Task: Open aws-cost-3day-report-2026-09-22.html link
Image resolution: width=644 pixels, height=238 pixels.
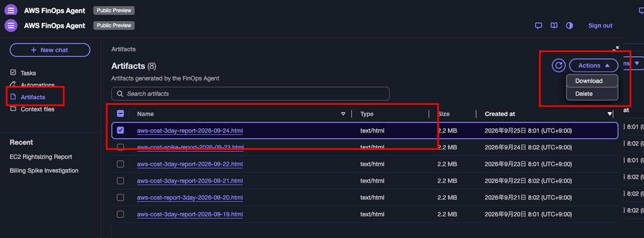Action: click(x=190, y=164)
